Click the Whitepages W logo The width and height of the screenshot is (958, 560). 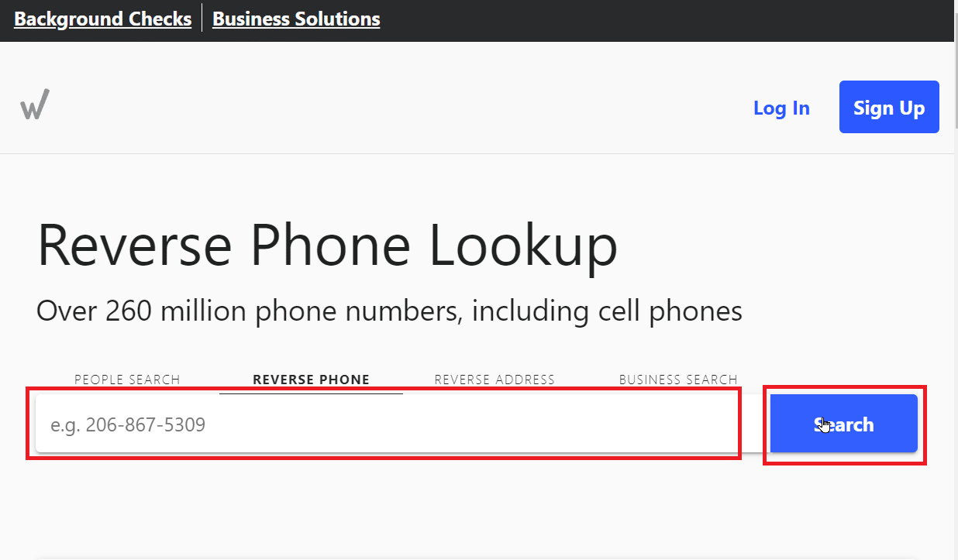click(x=35, y=105)
